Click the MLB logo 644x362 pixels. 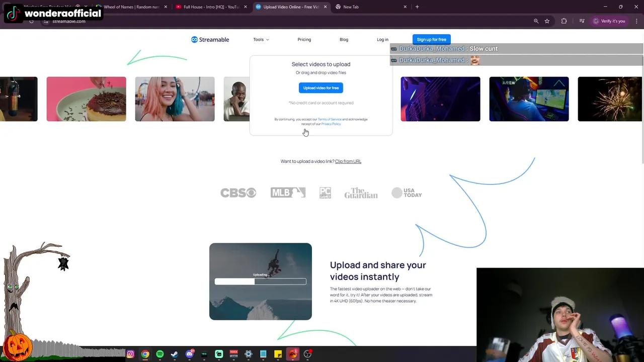coord(288,193)
